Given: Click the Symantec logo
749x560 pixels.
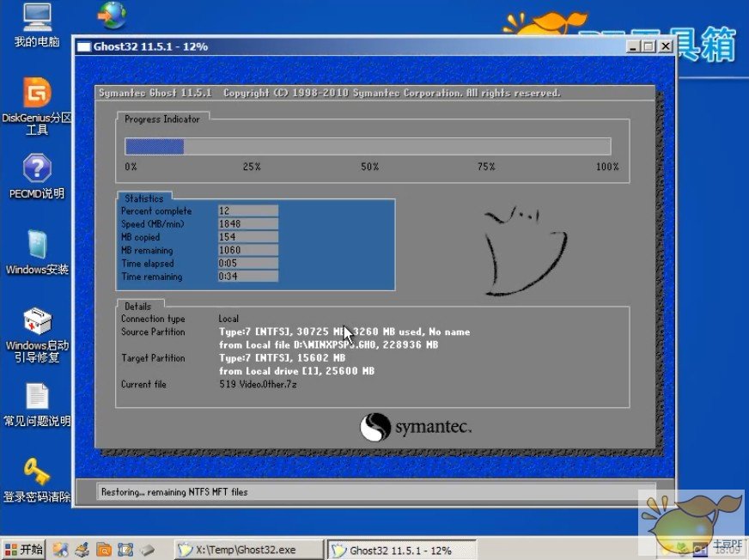Looking at the screenshot, I should click(x=416, y=427).
